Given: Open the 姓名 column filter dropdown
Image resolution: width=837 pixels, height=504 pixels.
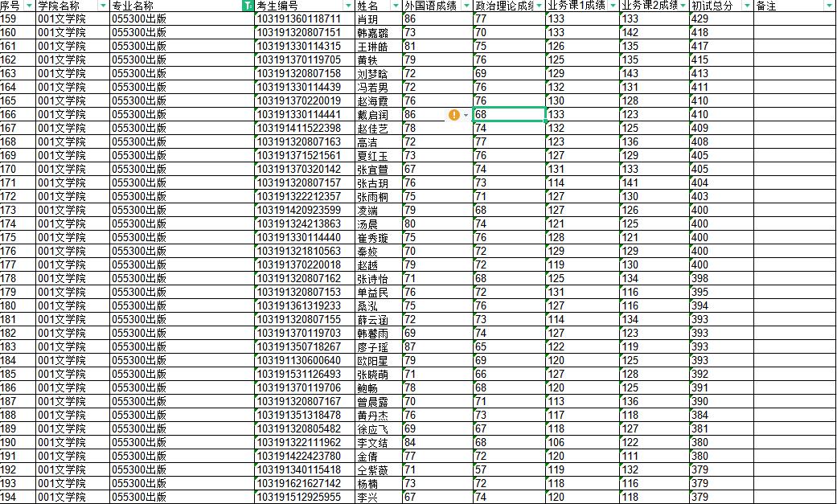Looking at the screenshot, I should [x=396, y=6].
